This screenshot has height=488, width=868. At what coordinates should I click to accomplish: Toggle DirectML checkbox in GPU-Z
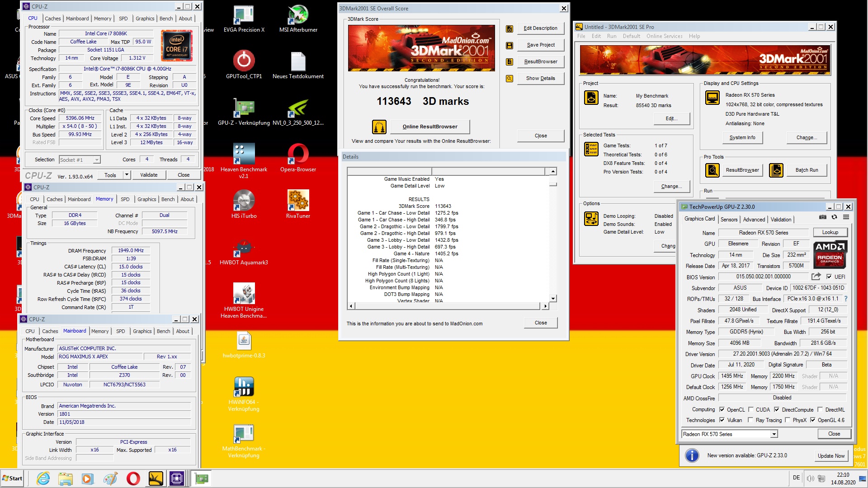820,410
